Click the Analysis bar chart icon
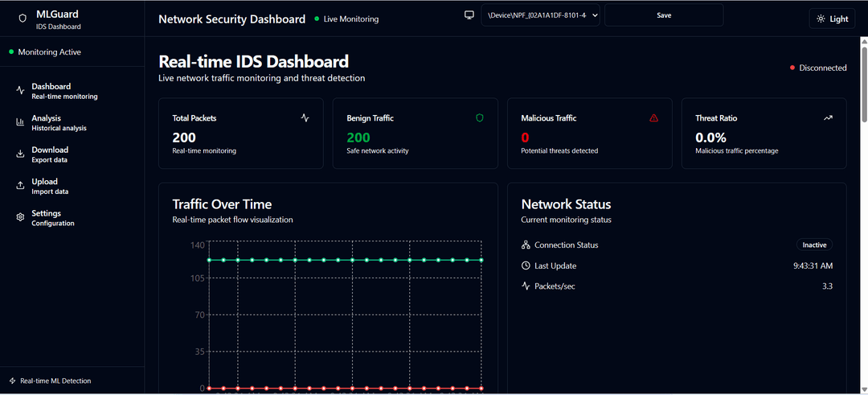This screenshot has height=395, width=868. [20, 122]
